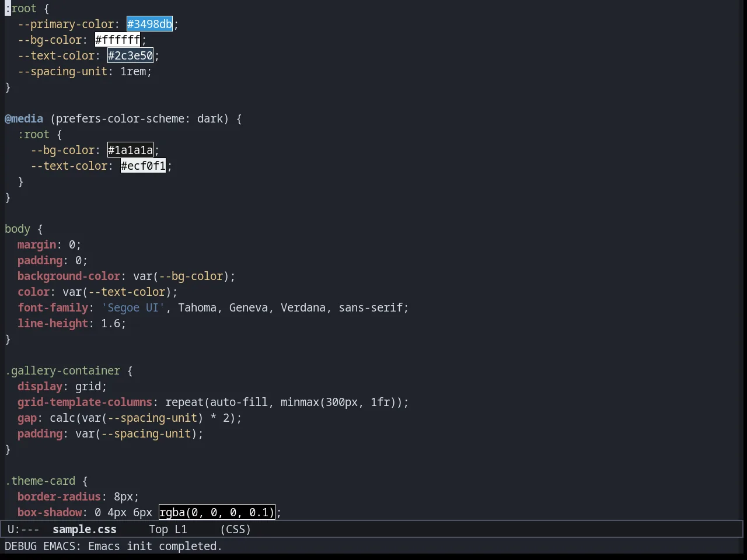Click the 'sans-serif' font fallback

371,307
